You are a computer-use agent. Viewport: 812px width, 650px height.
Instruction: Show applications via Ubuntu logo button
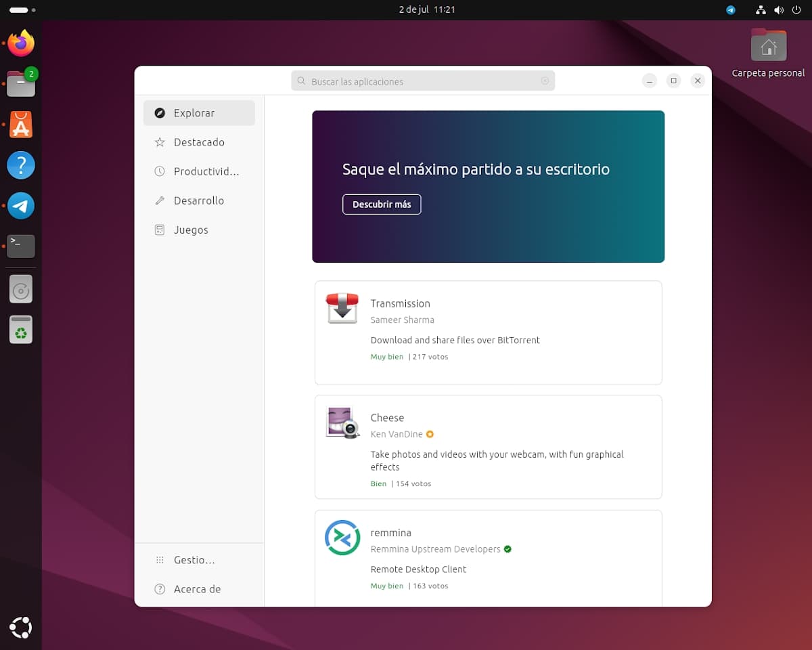point(21,628)
